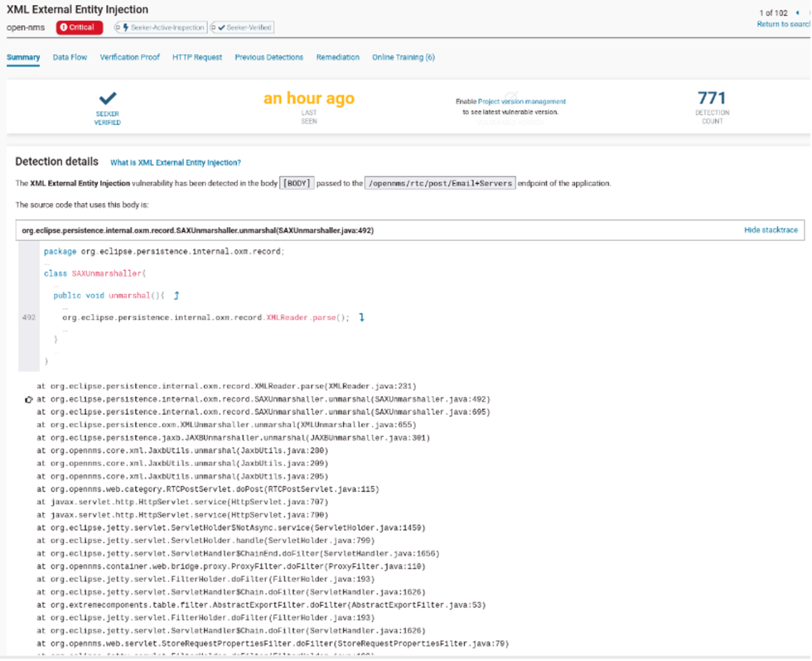Image resolution: width=812 pixels, height=661 pixels.
Task: Click the Seeker-Active-Inspection lightning tag
Action: [161, 28]
